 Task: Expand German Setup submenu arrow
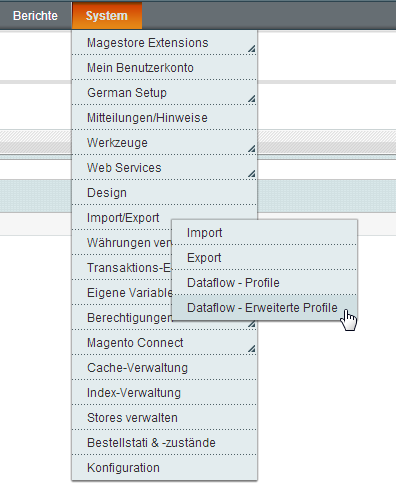252,99
